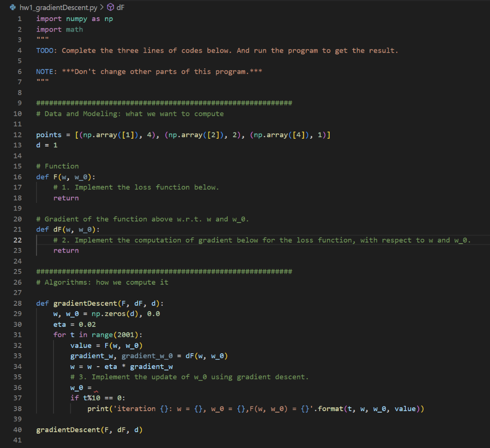490x448 pixels.
Task: Click 'def gradientDescent(F, dF, d):' line
Action: (100, 303)
